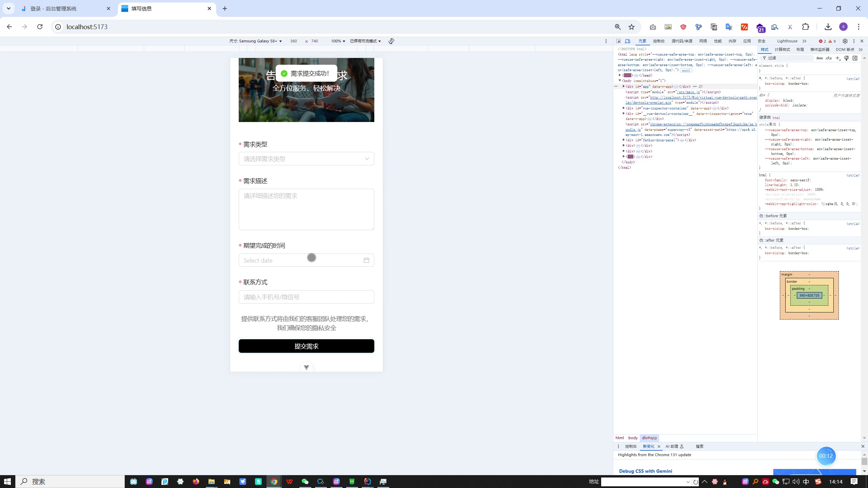Image resolution: width=868 pixels, height=488 pixels.
Task: Toggle computed styles sidebar icon
Action: [855, 58]
